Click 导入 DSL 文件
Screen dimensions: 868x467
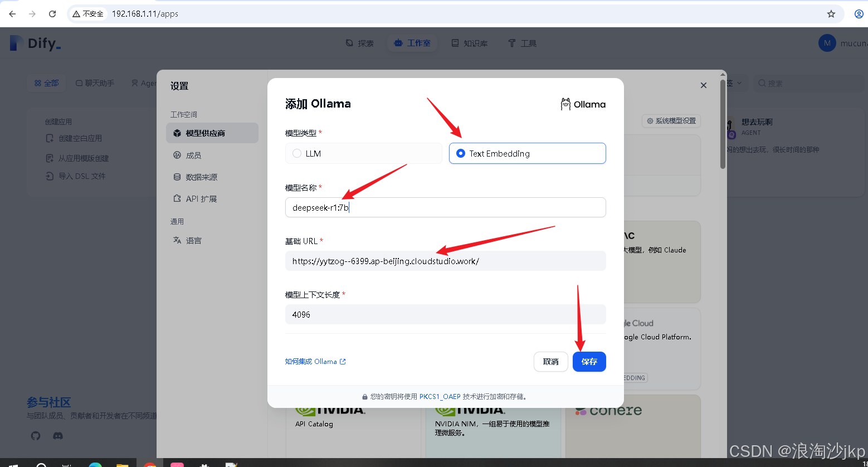click(x=75, y=176)
